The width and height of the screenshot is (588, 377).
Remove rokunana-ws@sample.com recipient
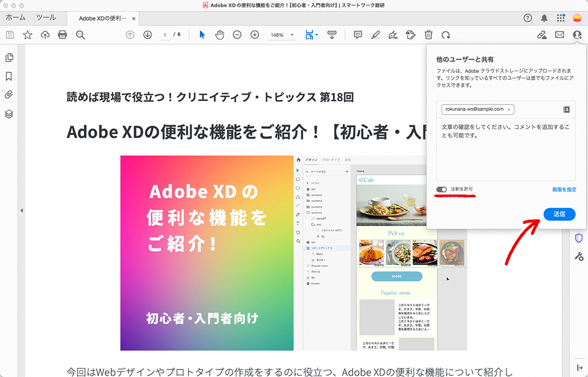click(509, 110)
